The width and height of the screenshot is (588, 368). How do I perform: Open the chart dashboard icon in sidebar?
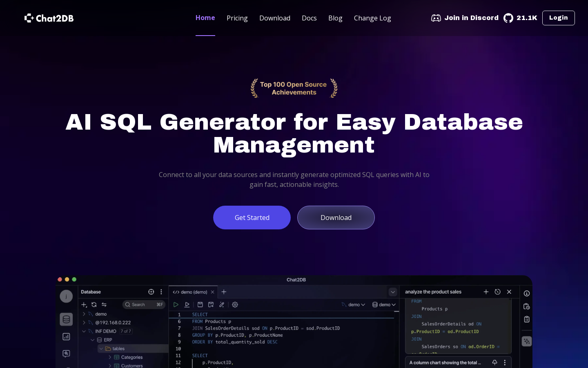[x=66, y=337]
